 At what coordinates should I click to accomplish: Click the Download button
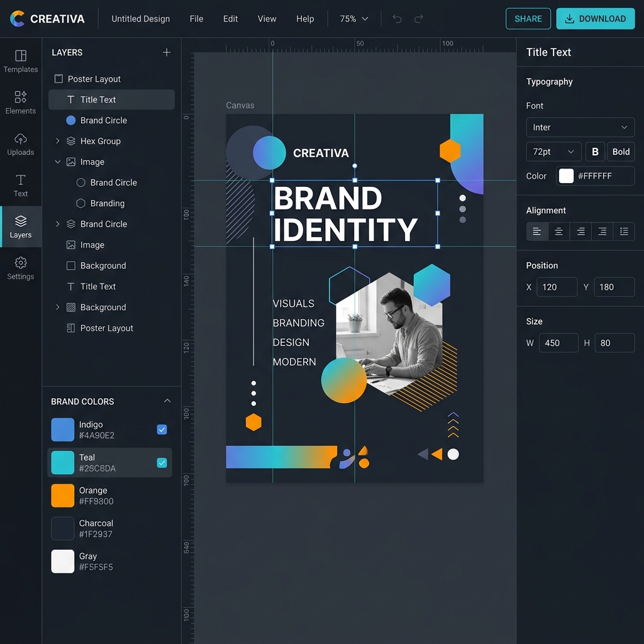point(595,18)
